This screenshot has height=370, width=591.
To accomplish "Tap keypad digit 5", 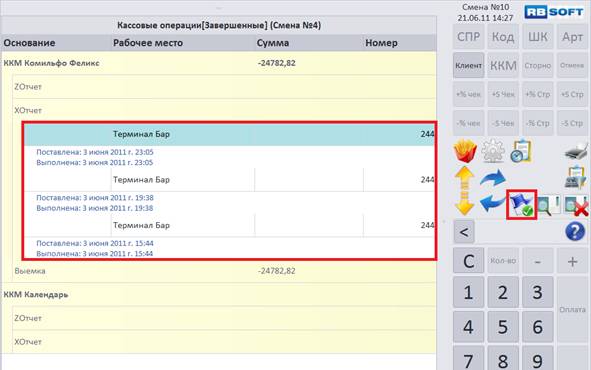I will pyautogui.click(x=503, y=327).
